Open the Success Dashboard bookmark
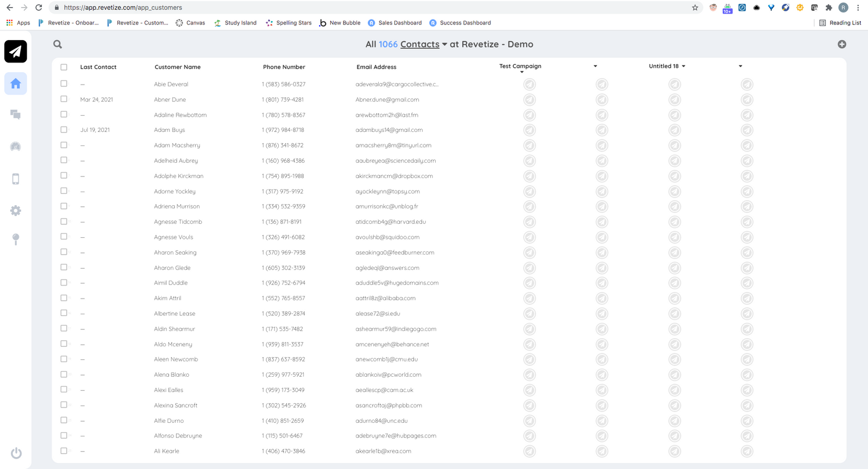 click(465, 23)
